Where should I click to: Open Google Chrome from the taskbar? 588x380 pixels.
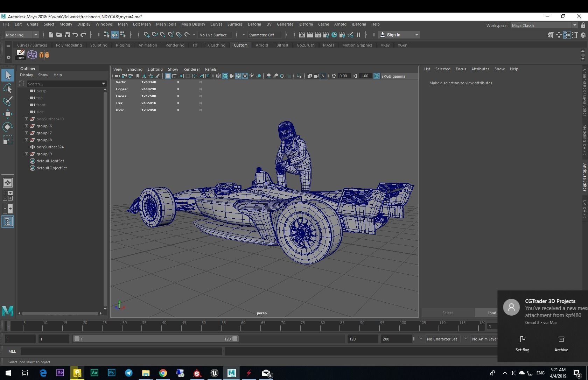click(163, 373)
